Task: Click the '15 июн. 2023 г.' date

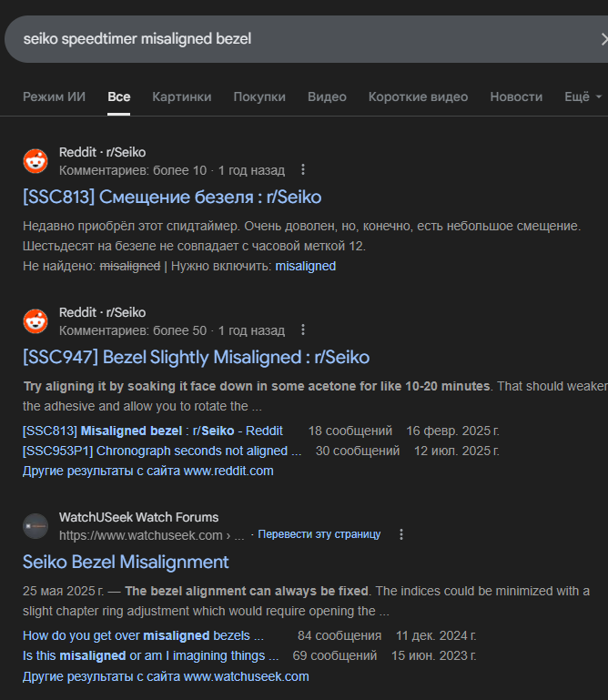Action: pos(434,655)
